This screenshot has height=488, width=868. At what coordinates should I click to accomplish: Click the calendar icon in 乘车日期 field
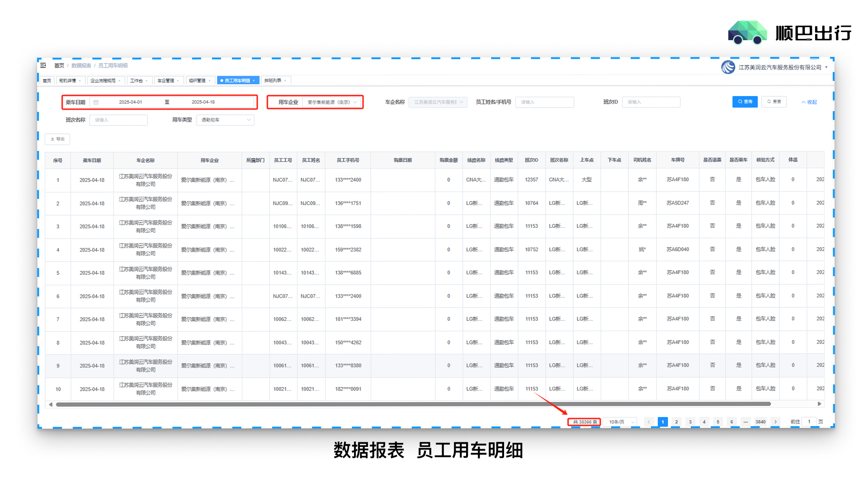[x=96, y=102]
